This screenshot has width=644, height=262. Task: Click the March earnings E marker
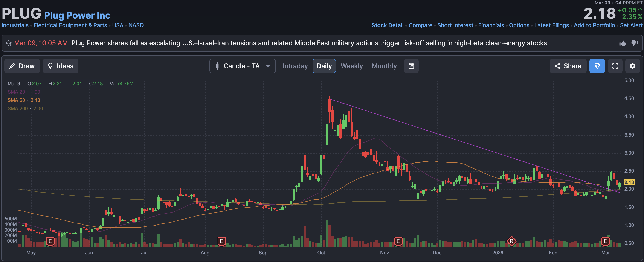[x=605, y=241]
